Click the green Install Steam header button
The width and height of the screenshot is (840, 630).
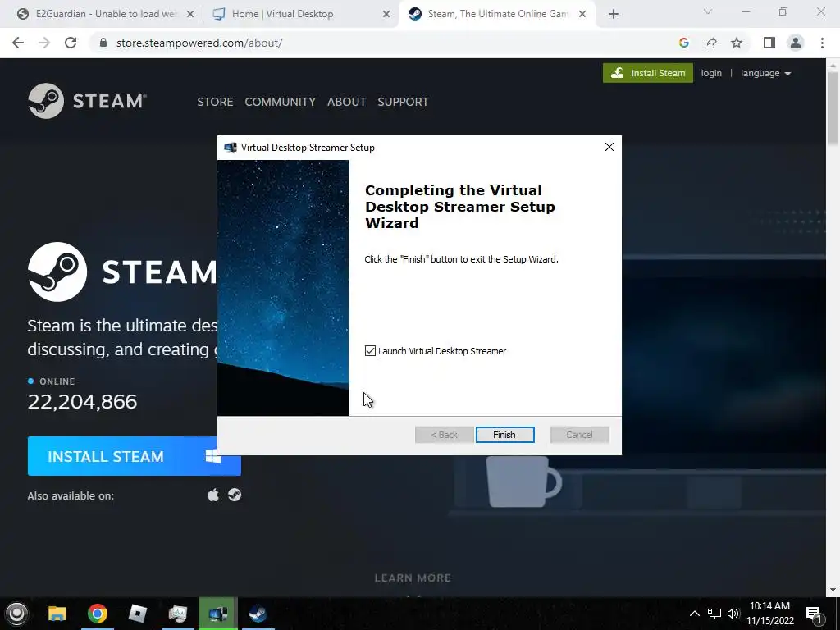pos(648,73)
